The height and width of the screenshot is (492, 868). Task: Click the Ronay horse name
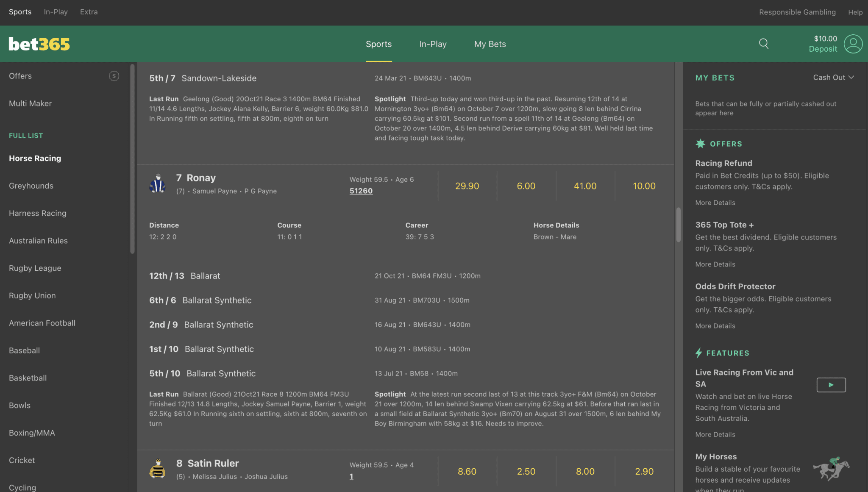(201, 178)
